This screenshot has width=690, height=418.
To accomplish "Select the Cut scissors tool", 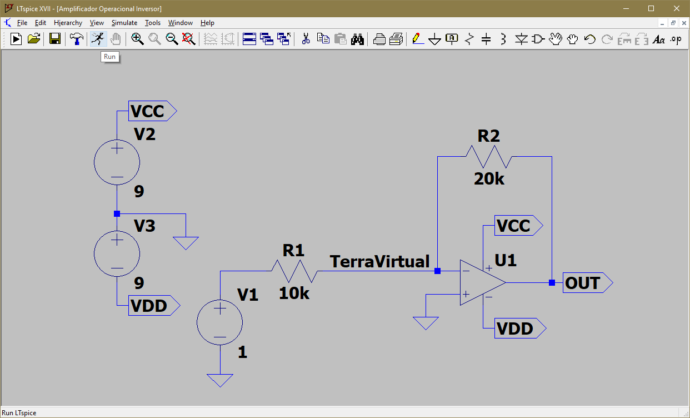I will point(305,39).
